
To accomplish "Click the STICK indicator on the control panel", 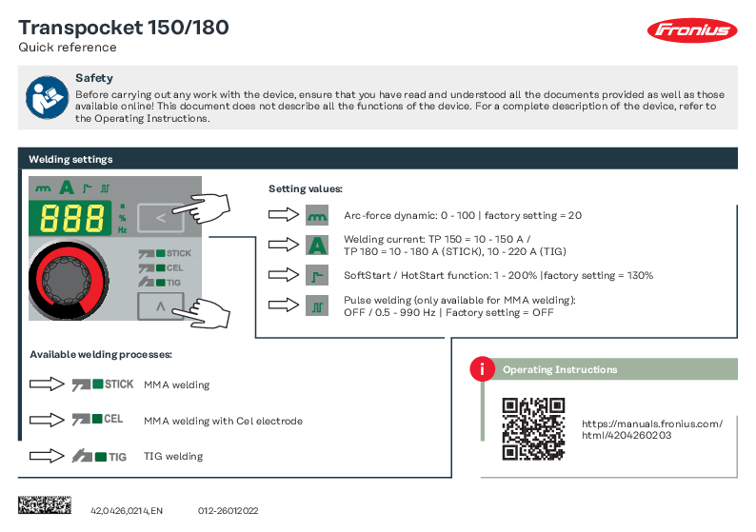I will 165,253.
